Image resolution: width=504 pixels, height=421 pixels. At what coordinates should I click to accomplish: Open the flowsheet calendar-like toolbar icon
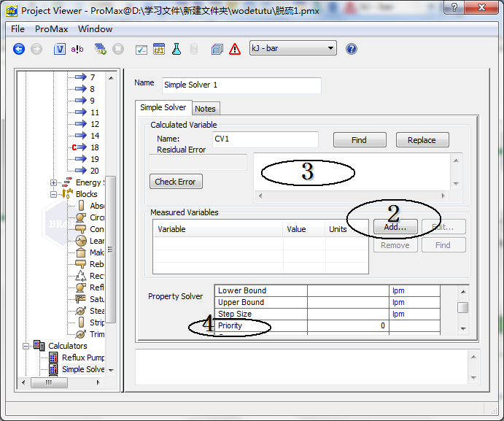pos(159,49)
